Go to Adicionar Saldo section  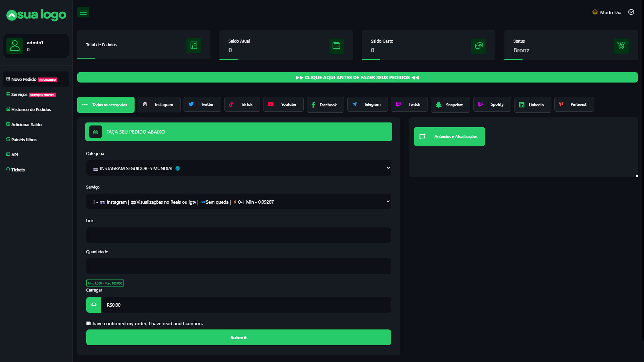26,124
